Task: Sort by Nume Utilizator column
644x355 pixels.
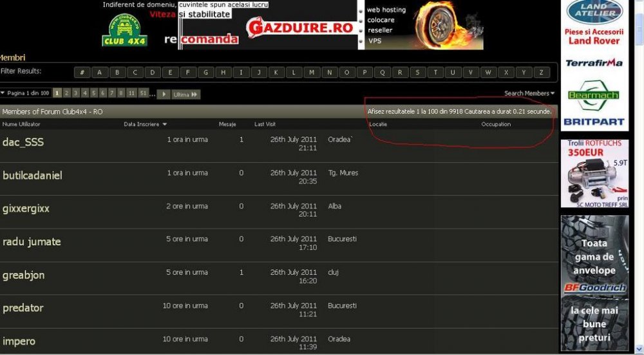Action: coord(21,124)
